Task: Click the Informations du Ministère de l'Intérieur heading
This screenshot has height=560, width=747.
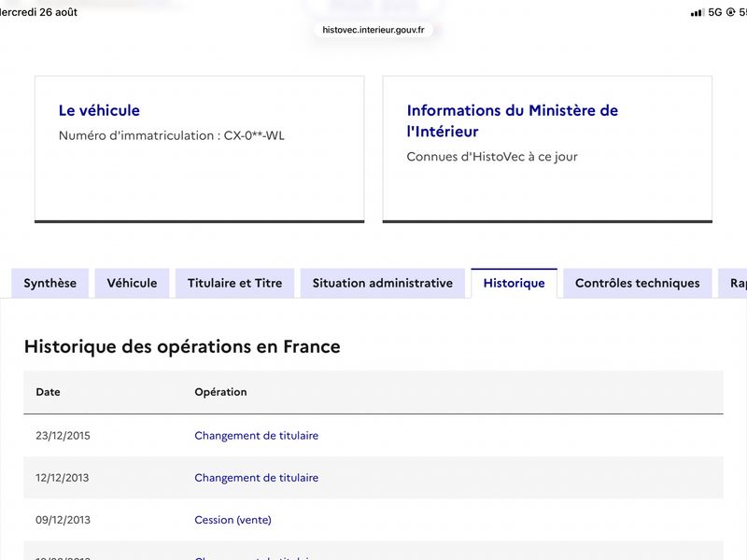Action: point(512,121)
